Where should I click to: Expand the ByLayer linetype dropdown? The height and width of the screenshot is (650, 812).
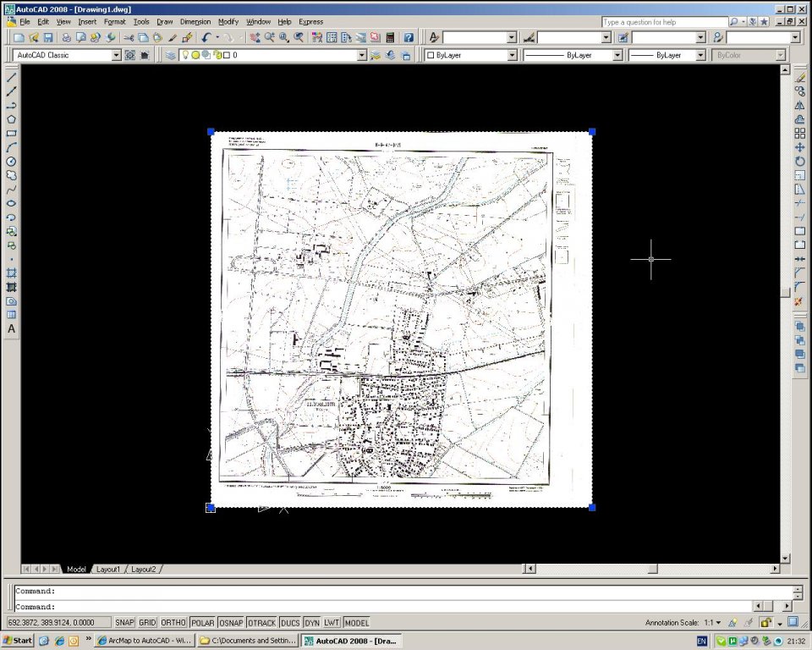coord(617,55)
